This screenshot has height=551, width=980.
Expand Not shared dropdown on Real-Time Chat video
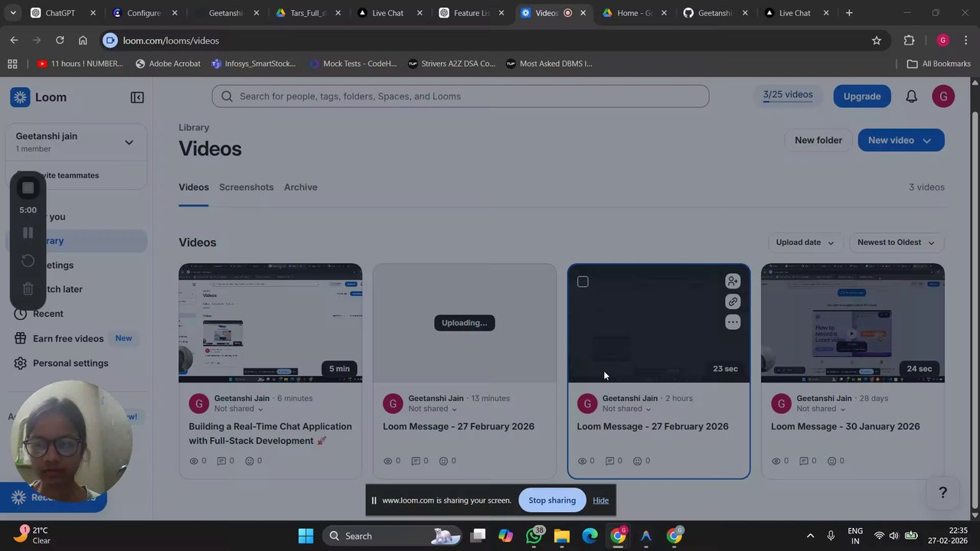(x=239, y=409)
